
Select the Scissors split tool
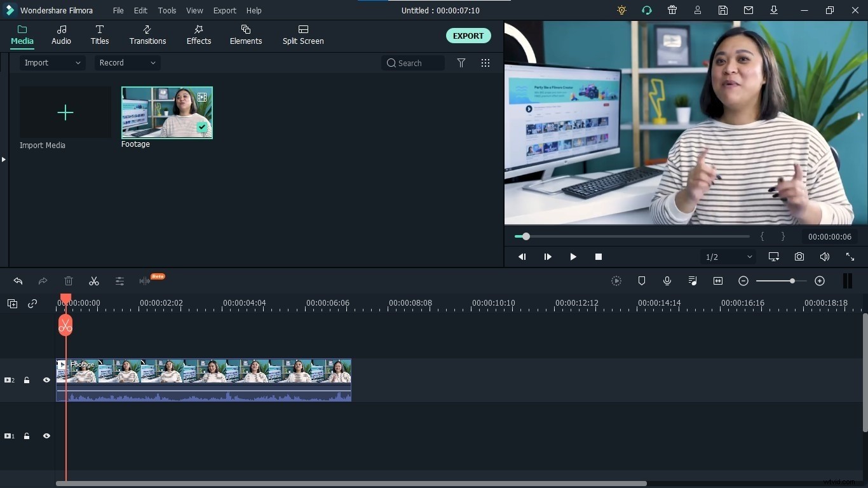tap(94, 281)
